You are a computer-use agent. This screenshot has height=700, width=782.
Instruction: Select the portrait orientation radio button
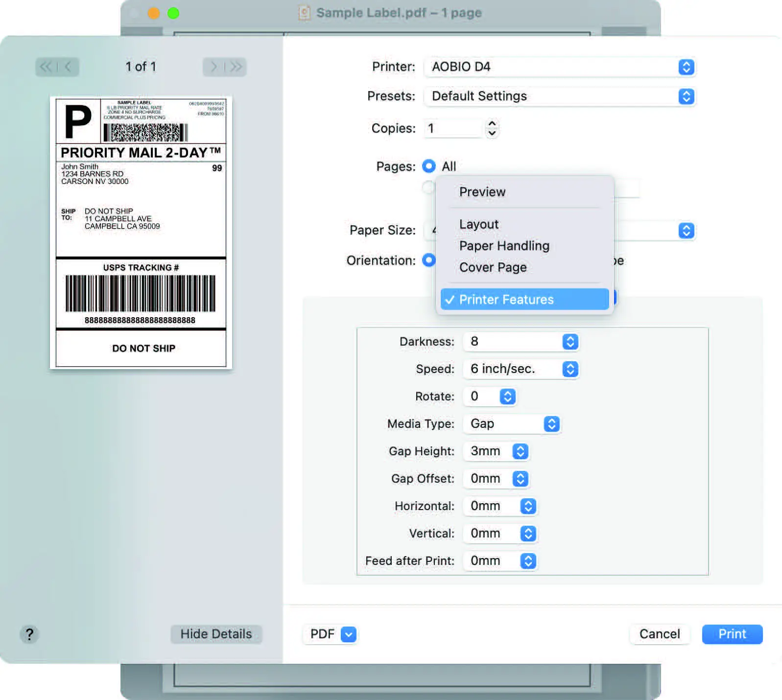click(429, 260)
